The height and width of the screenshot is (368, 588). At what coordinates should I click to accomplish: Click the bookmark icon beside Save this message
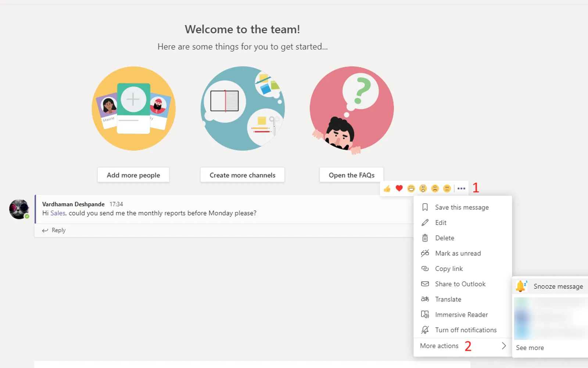(x=425, y=207)
